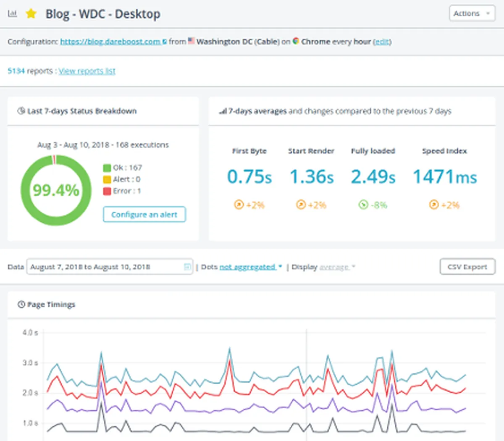Click the clock icon beside Page Timings
This screenshot has width=504, height=441.
click(x=21, y=304)
